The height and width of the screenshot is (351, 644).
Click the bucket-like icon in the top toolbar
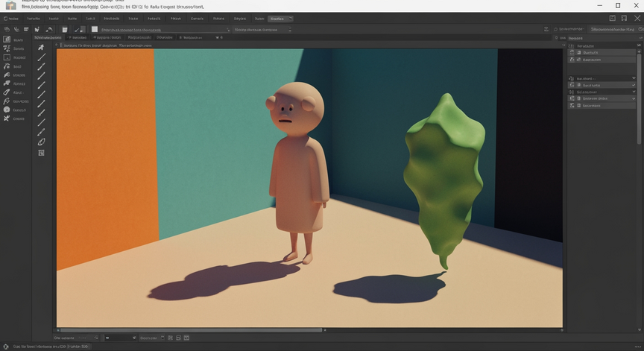(x=65, y=30)
